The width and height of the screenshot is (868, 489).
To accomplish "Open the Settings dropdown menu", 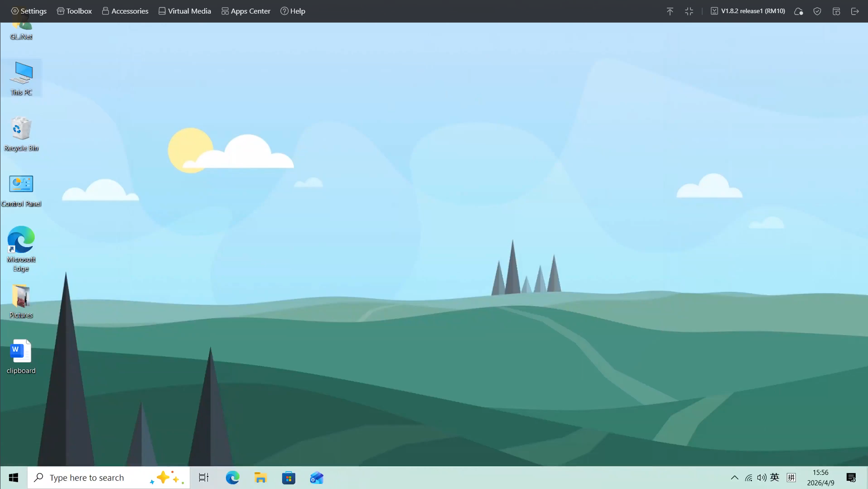I will (28, 11).
